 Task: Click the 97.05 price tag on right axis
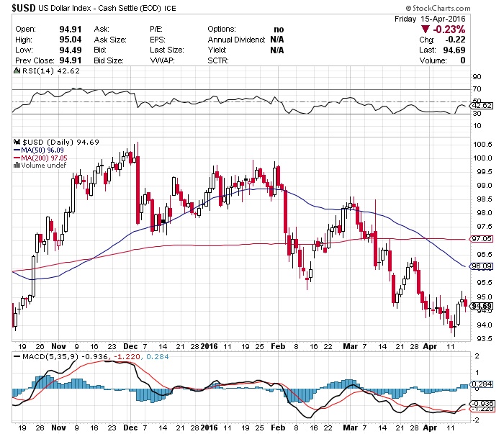tap(482, 239)
